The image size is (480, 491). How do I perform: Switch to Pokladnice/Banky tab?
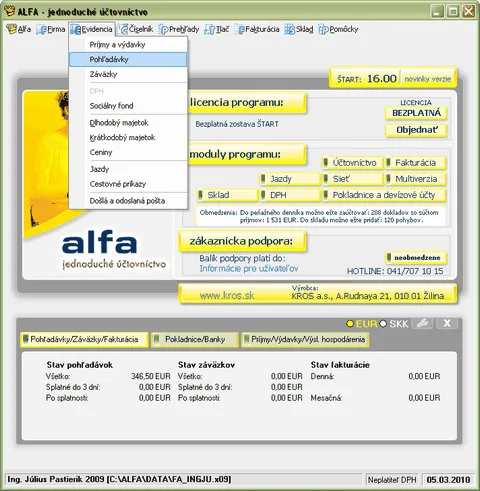tap(195, 339)
